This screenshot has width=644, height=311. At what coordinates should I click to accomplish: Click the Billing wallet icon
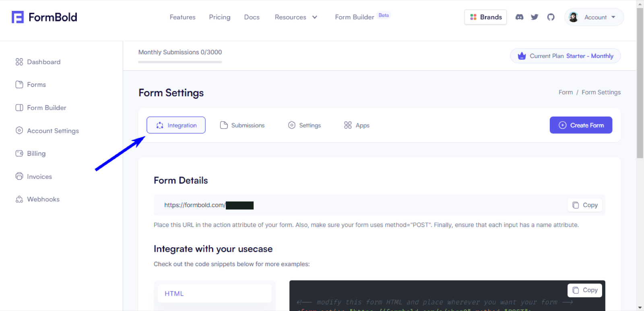(19, 153)
